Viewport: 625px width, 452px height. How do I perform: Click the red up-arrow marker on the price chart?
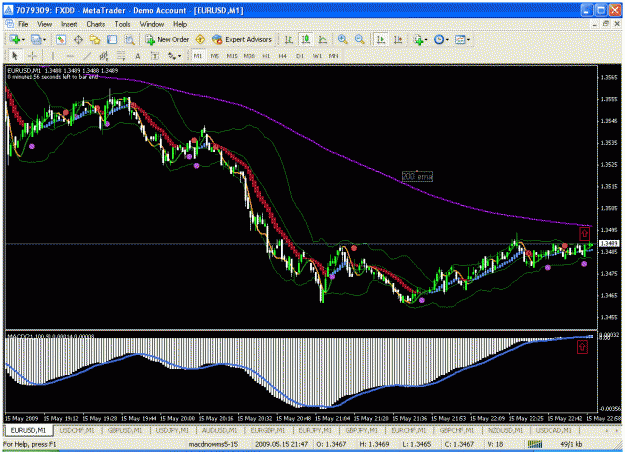584,234
